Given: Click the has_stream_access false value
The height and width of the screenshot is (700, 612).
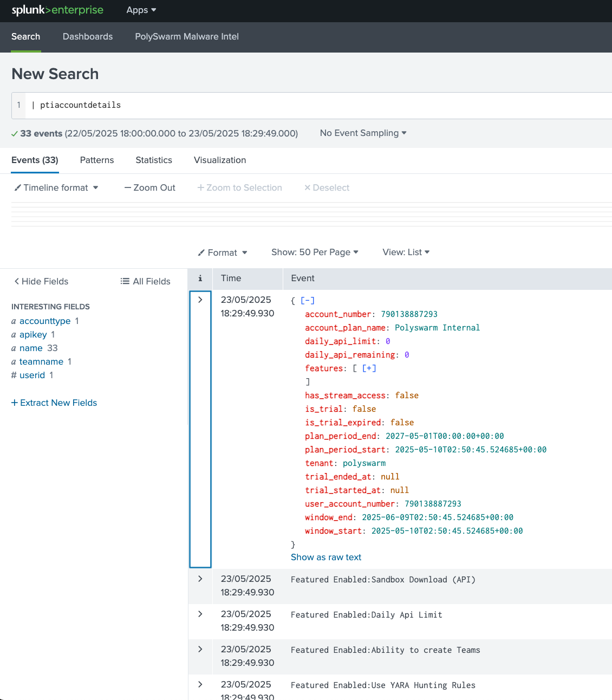Looking at the screenshot, I should point(407,396).
